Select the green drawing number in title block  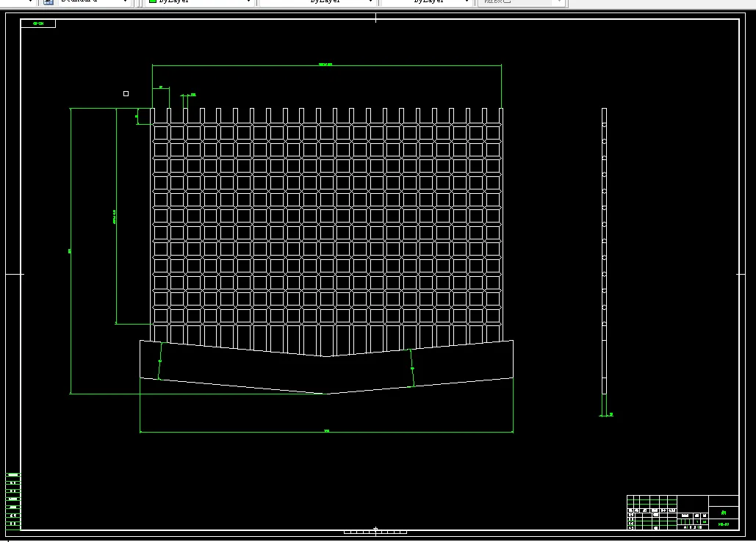[723, 524]
